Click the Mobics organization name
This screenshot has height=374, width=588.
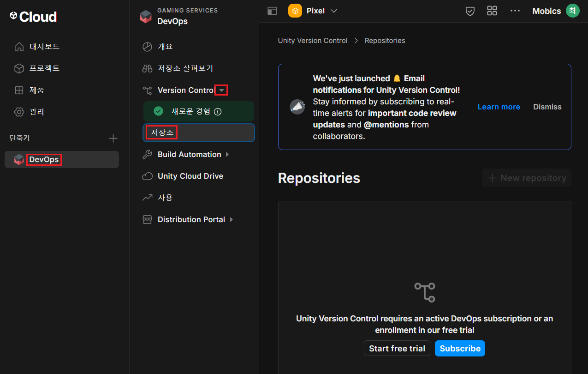click(546, 11)
